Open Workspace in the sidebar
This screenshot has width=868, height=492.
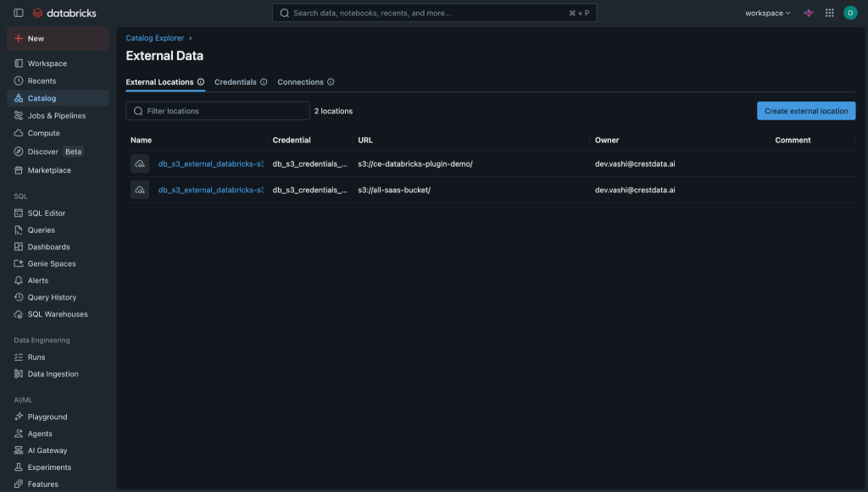[x=58, y=64]
